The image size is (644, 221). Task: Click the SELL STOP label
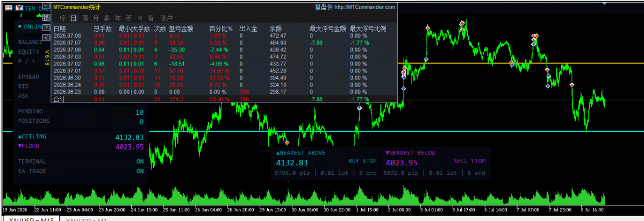tap(469, 161)
